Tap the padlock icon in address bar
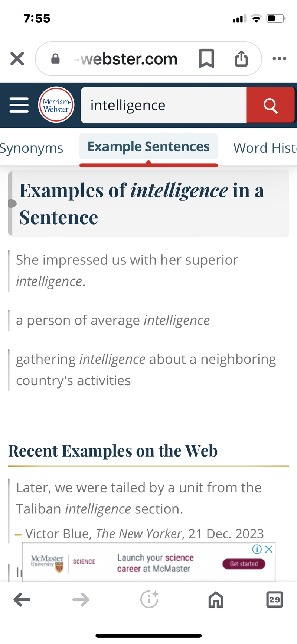The height and width of the screenshot is (644, 297). coord(55,58)
